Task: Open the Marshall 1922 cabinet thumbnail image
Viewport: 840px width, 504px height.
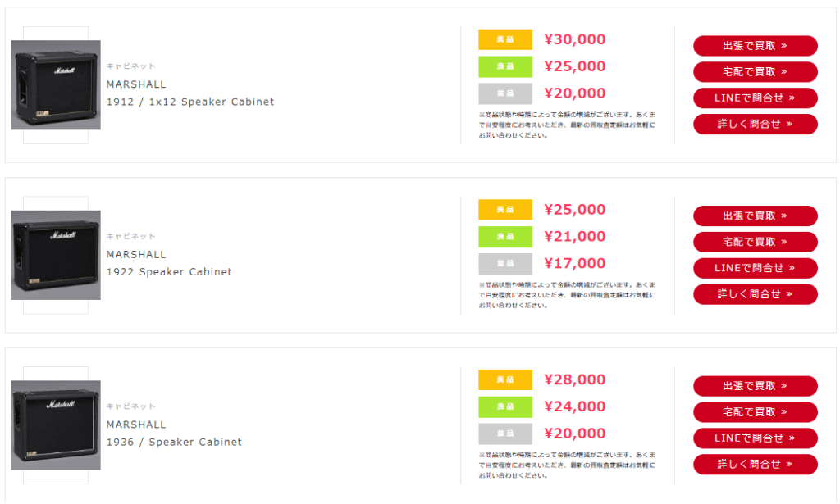Action: (x=56, y=255)
